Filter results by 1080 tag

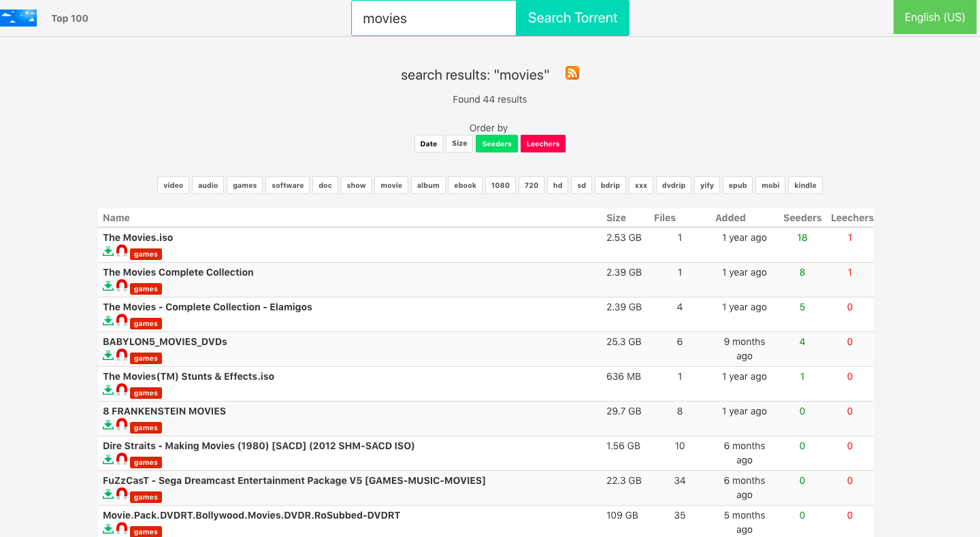click(501, 185)
